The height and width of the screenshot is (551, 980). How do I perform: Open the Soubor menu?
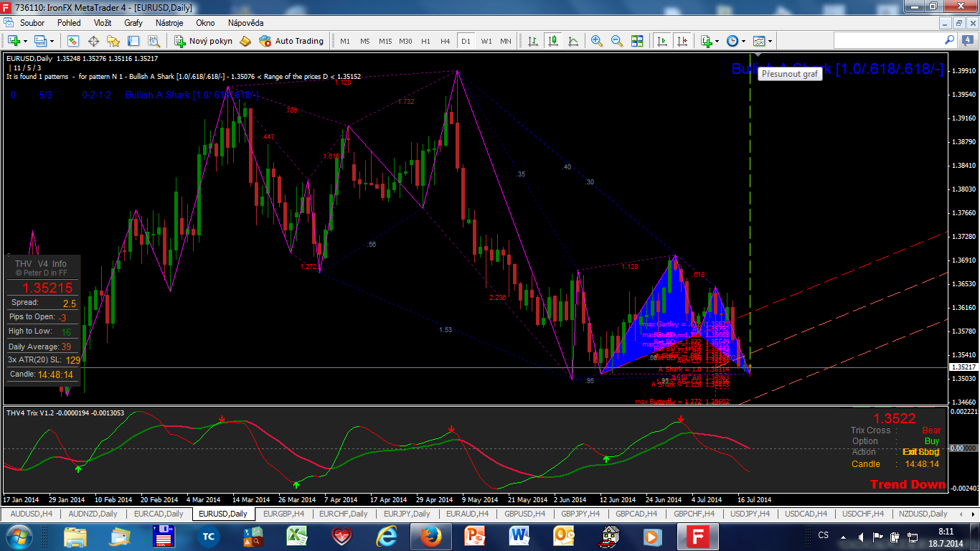tap(32, 23)
